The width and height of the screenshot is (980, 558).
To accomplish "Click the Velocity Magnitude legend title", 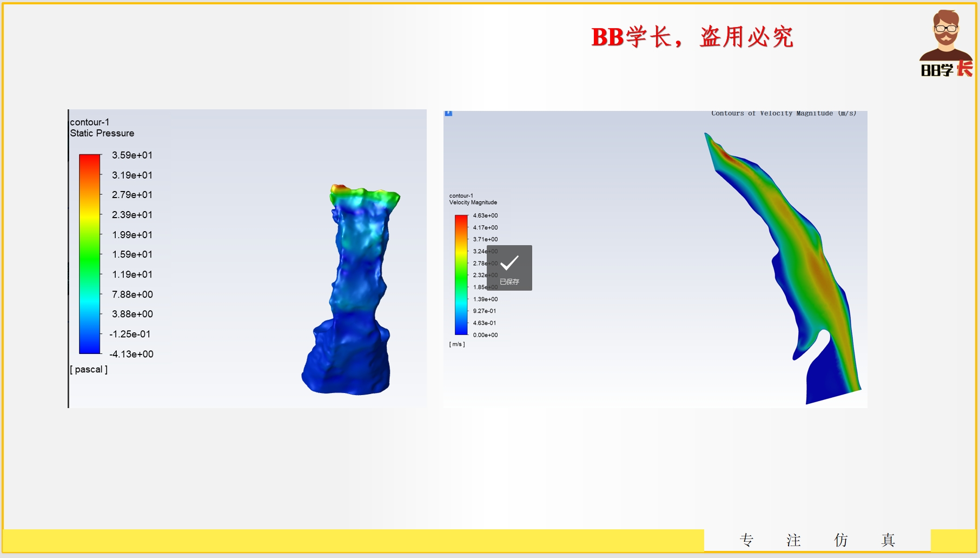I will 473,202.
